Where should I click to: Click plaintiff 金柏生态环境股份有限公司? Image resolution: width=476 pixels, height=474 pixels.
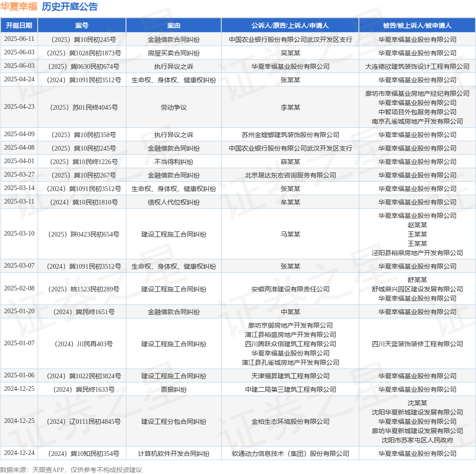(290, 422)
